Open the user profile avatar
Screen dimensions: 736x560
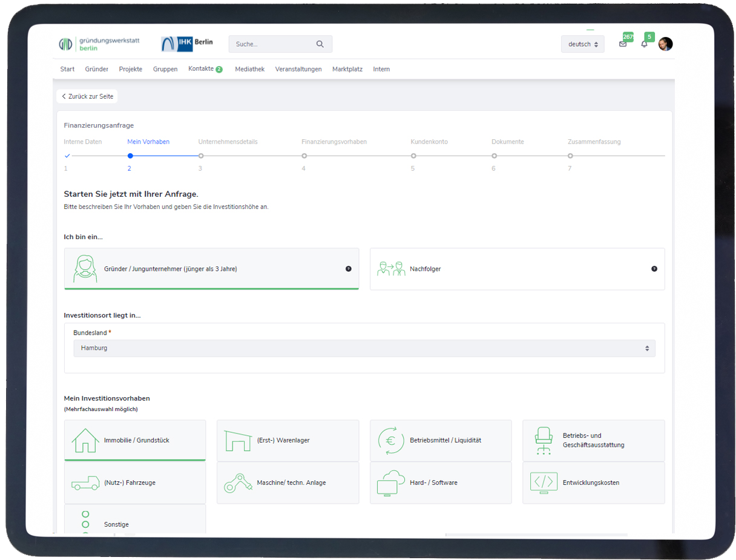[x=665, y=44]
